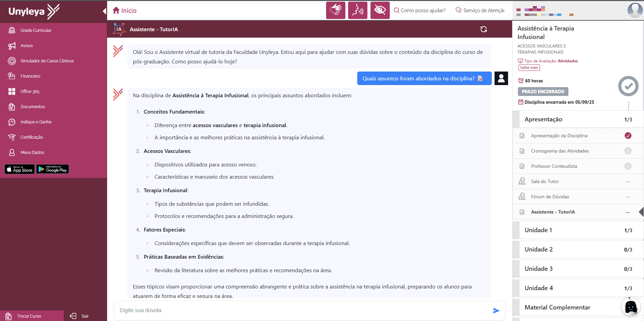Click the Fórum de Dúvidas icon
This screenshot has height=321, width=644.
point(522,197)
